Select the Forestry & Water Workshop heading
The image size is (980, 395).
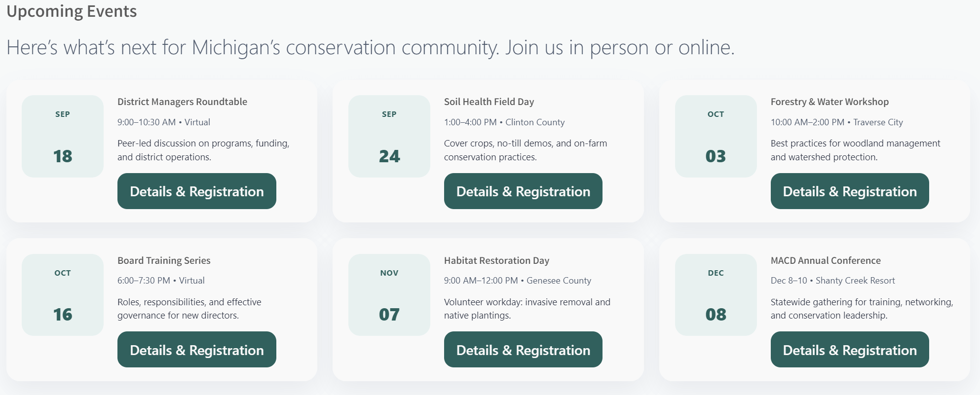[829, 102]
